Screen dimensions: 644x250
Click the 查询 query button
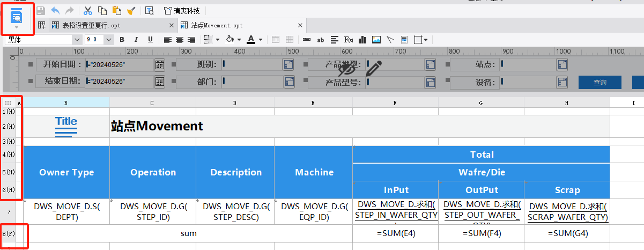click(599, 82)
